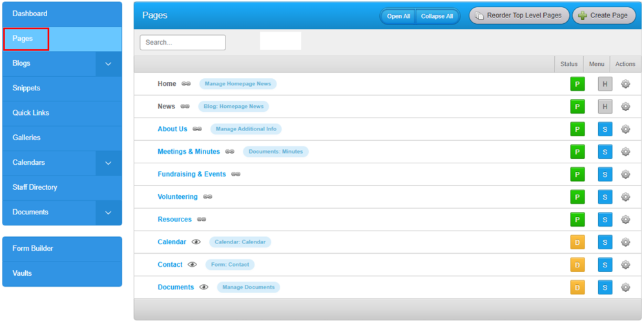Click the Status column header

[x=569, y=64]
